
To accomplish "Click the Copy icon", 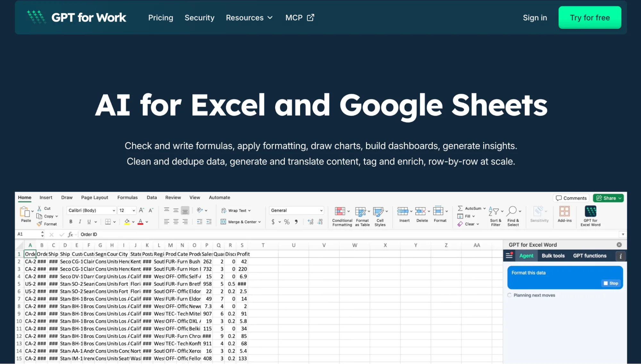I will pyautogui.click(x=39, y=216).
